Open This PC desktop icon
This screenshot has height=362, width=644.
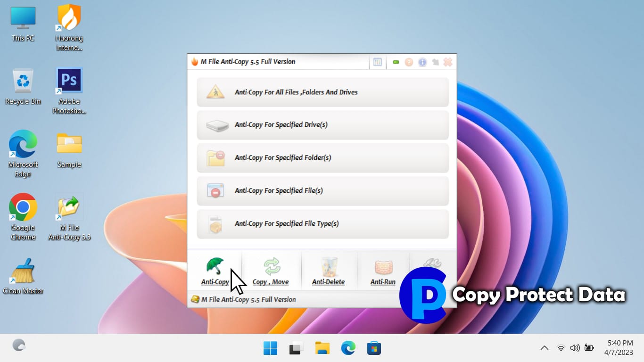23,25
